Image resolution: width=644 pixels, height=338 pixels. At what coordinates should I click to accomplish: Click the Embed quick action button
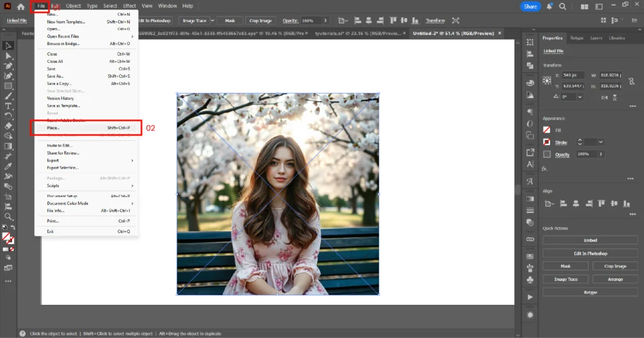590,241
